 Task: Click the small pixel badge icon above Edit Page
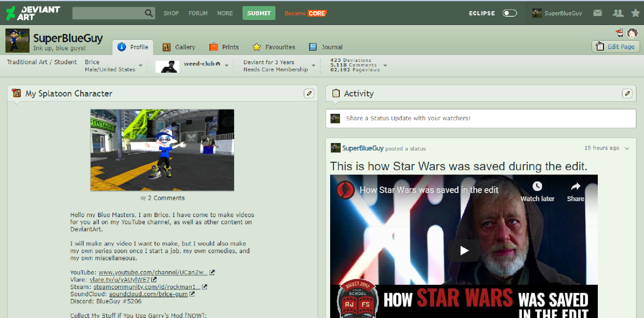(x=620, y=33)
